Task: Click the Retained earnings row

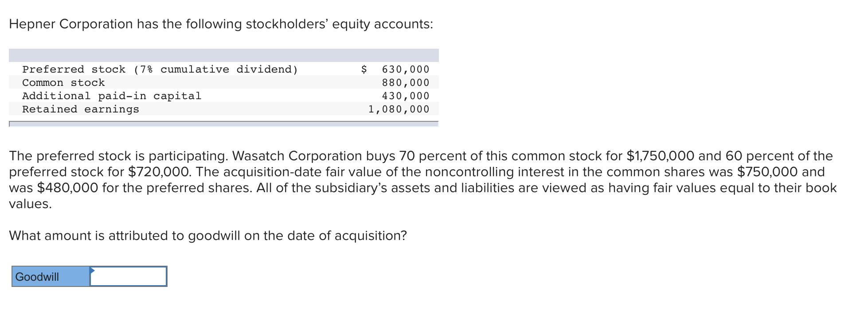Action: click(81, 109)
